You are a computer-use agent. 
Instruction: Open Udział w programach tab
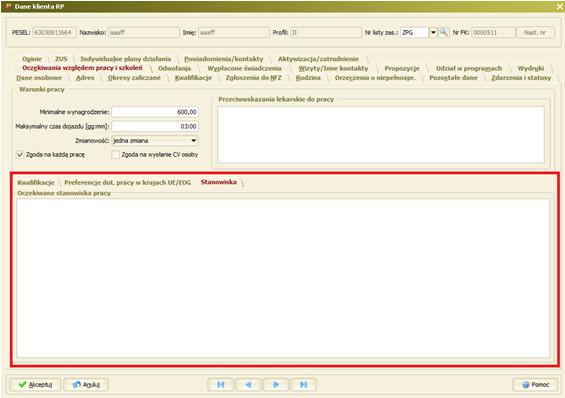(469, 68)
